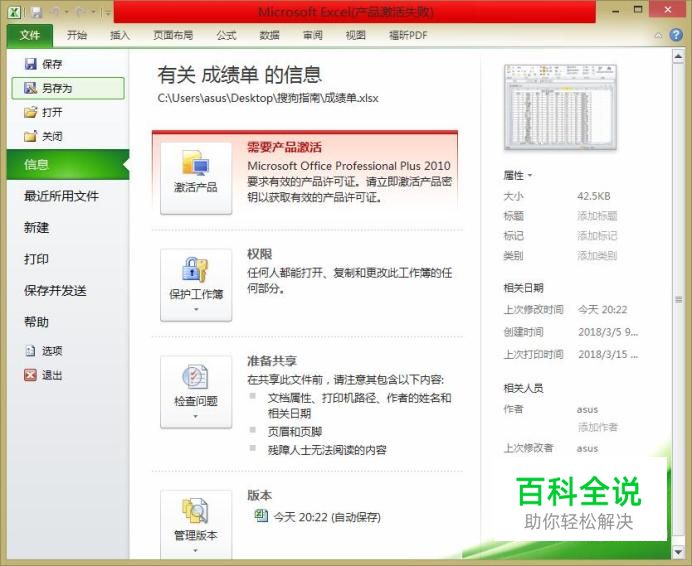
Task: Switch to the 插入 Insert ribbon tab
Action: tap(120, 35)
